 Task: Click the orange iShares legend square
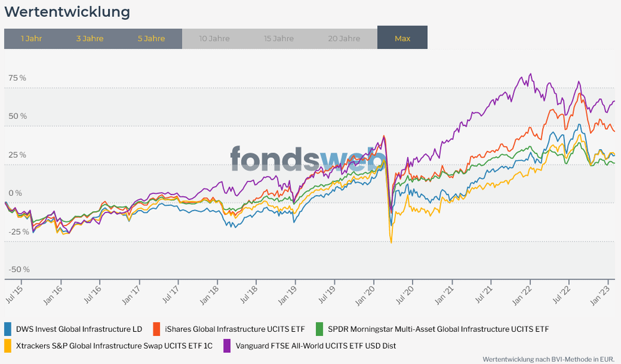(157, 329)
